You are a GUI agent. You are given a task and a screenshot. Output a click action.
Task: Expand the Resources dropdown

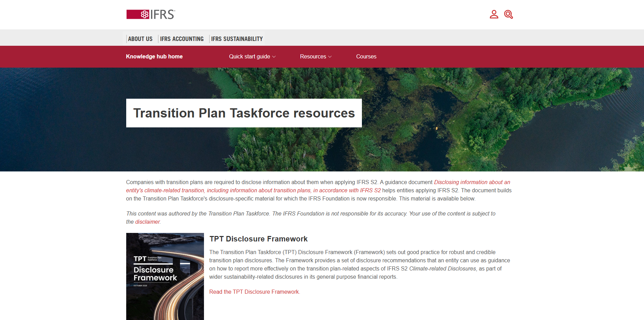click(316, 57)
